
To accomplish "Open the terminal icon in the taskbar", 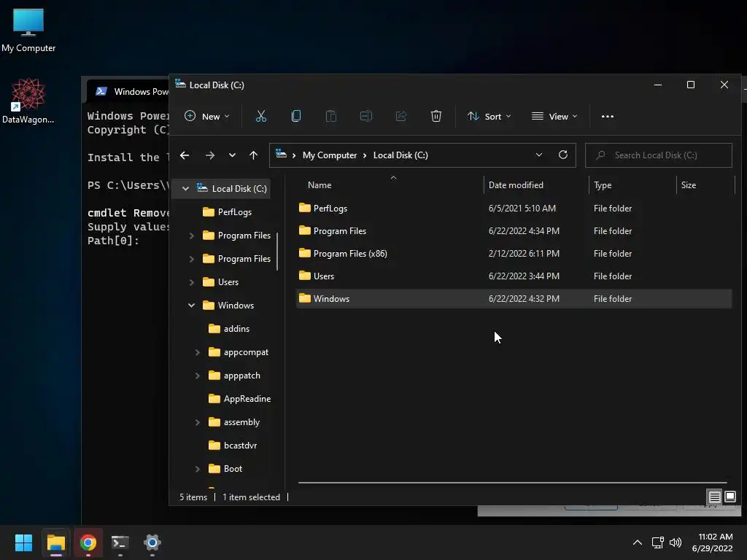I will (x=120, y=542).
